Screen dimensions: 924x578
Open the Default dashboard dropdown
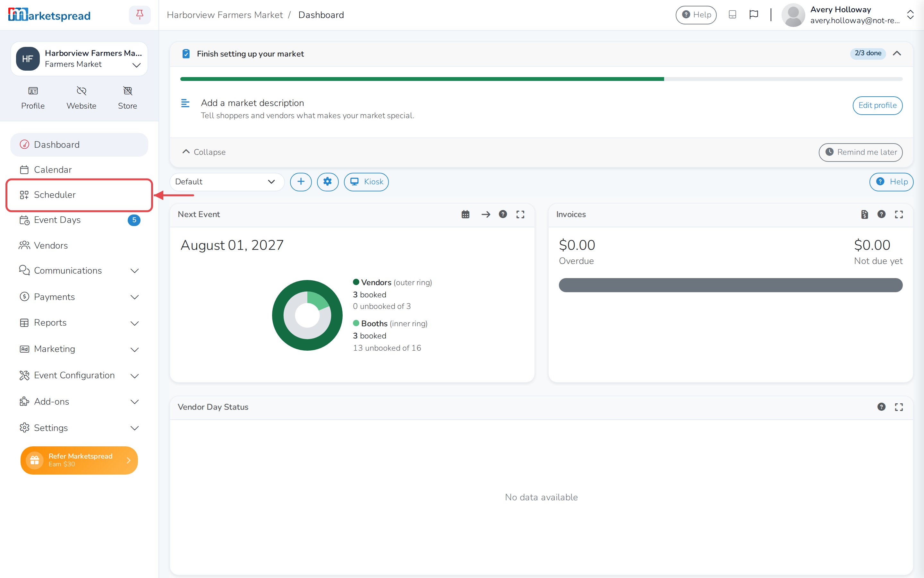tap(227, 182)
